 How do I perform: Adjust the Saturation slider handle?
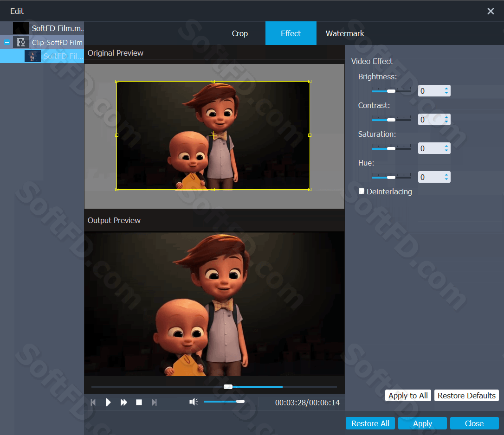click(x=391, y=149)
